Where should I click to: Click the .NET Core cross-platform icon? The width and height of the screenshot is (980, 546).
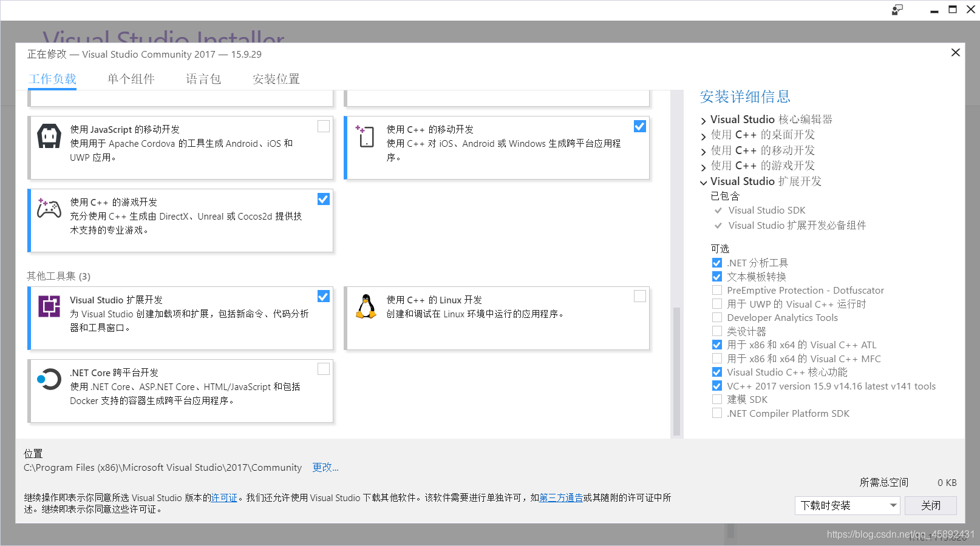click(x=49, y=379)
